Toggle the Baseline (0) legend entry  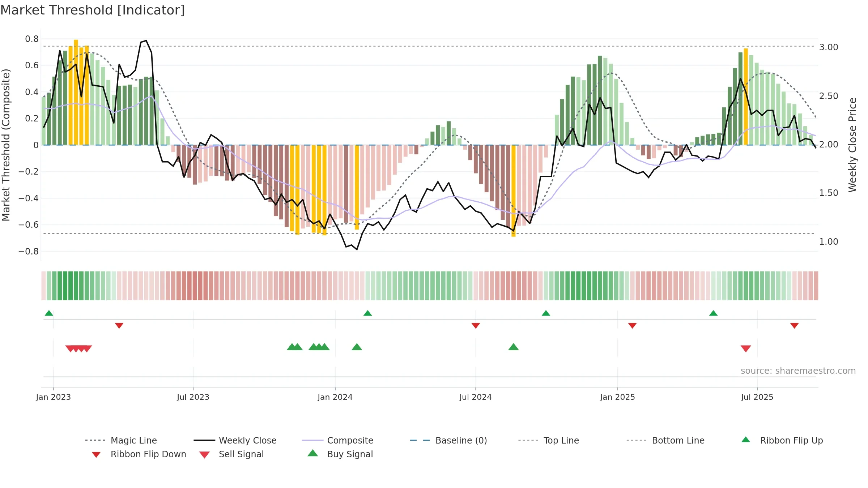(x=448, y=440)
